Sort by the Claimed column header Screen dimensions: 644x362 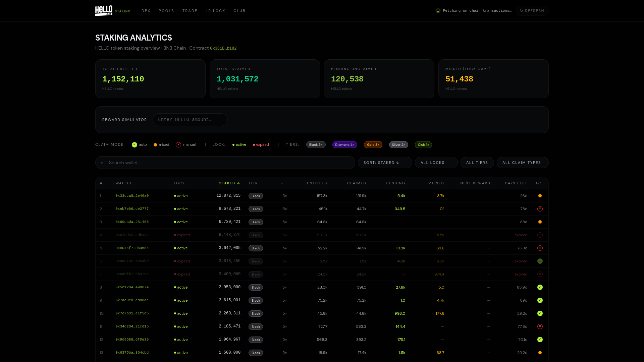[357, 183]
